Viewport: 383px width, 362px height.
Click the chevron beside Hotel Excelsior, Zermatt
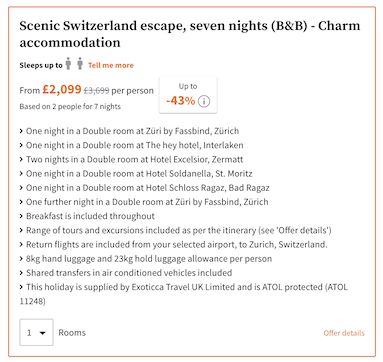click(x=21, y=160)
